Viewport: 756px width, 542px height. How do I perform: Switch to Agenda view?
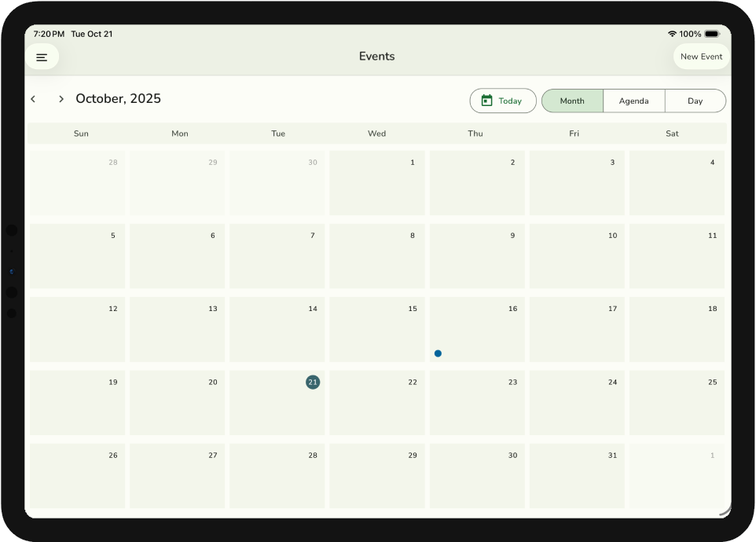tap(633, 101)
